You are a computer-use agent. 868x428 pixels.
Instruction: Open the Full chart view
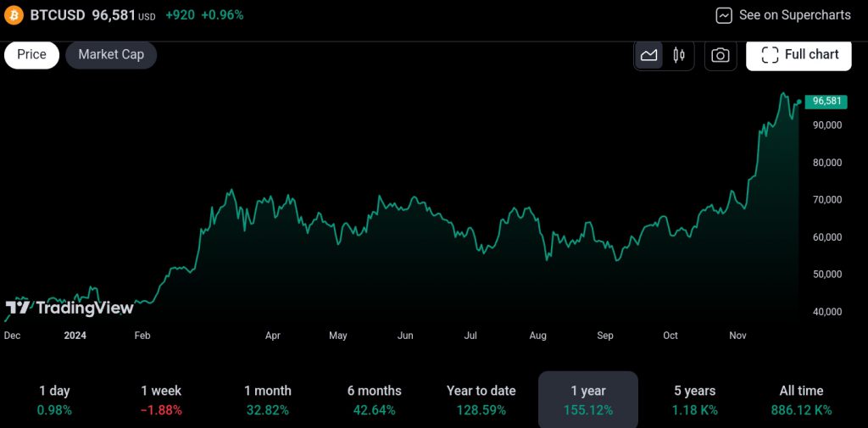pyautogui.click(x=799, y=55)
